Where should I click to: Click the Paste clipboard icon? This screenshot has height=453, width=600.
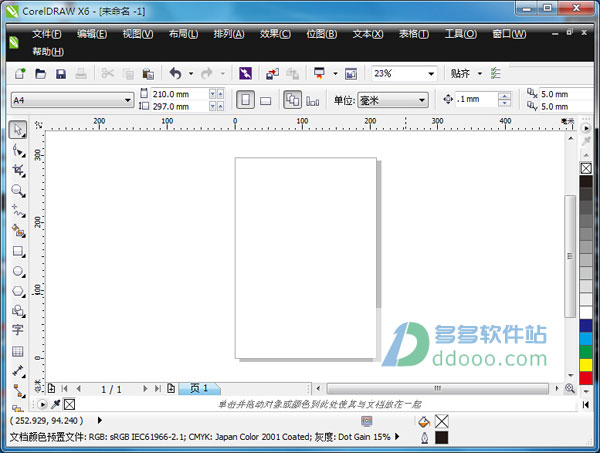pyautogui.click(x=148, y=73)
